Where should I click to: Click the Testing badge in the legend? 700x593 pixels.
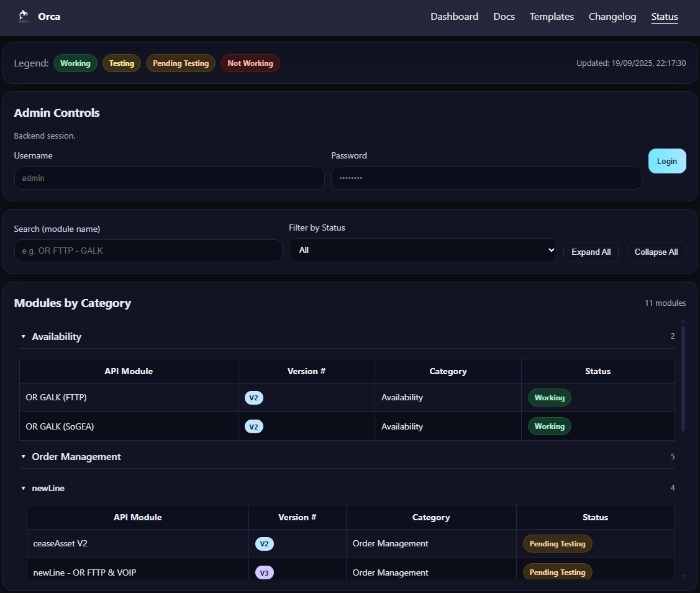(121, 63)
